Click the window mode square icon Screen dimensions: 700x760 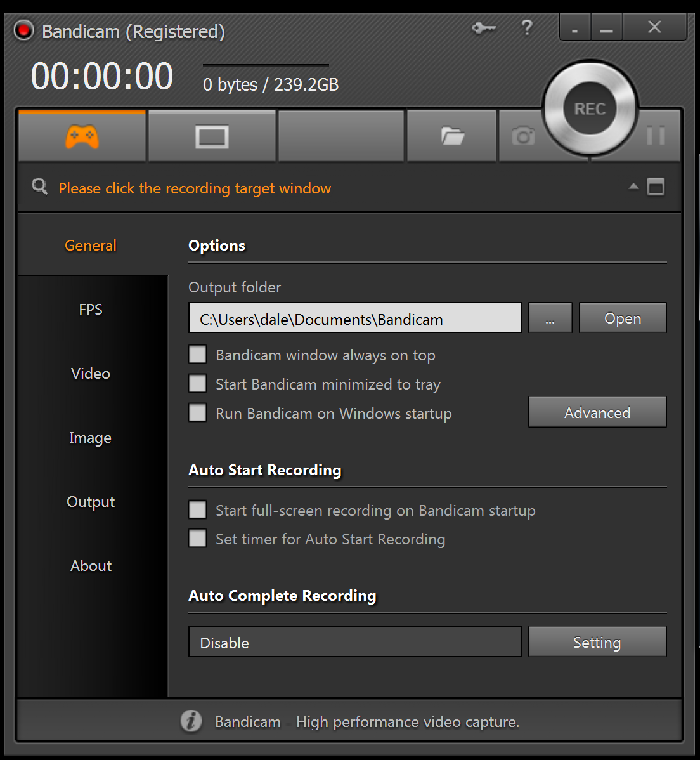pos(656,187)
